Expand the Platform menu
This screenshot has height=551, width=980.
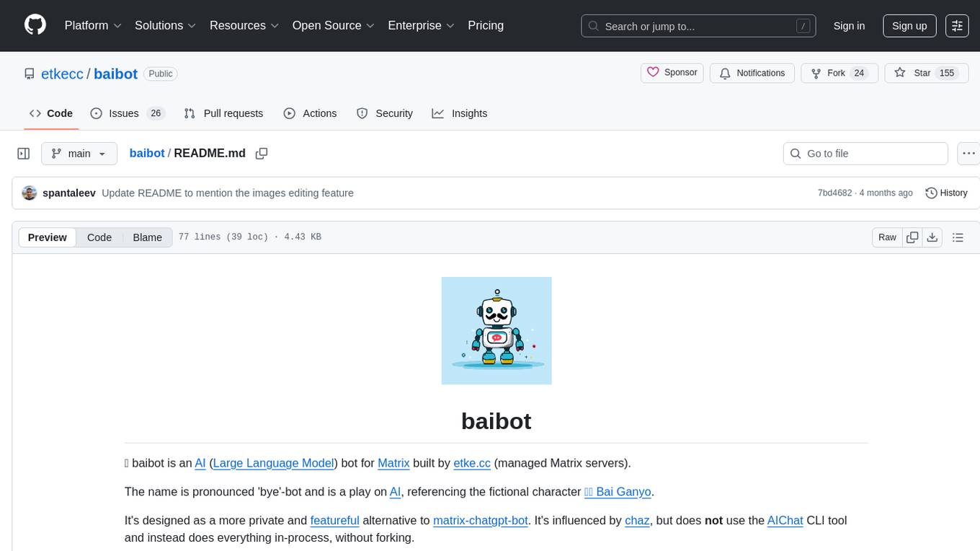tap(93, 25)
